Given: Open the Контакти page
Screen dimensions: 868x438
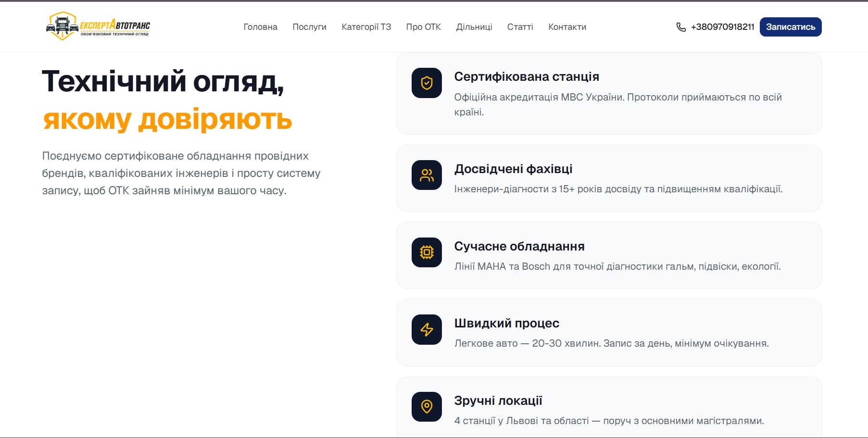Looking at the screenshot, I should point(567,27).
